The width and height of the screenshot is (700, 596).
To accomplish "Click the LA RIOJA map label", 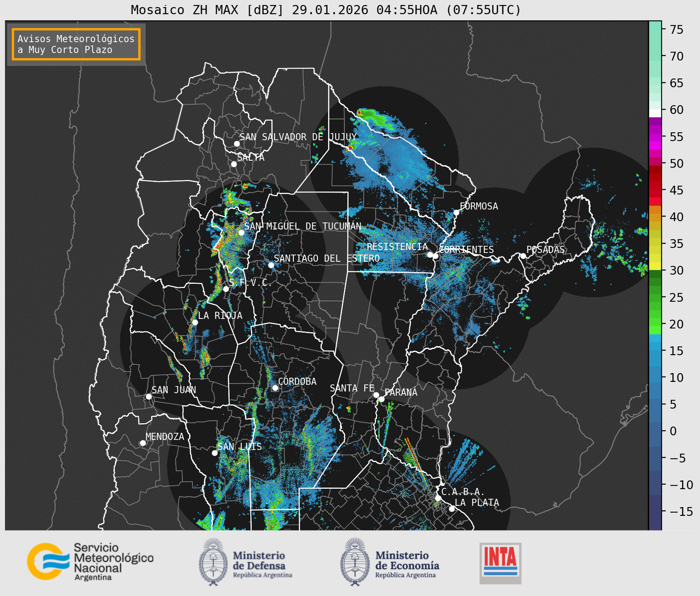I will pos(220,316).
